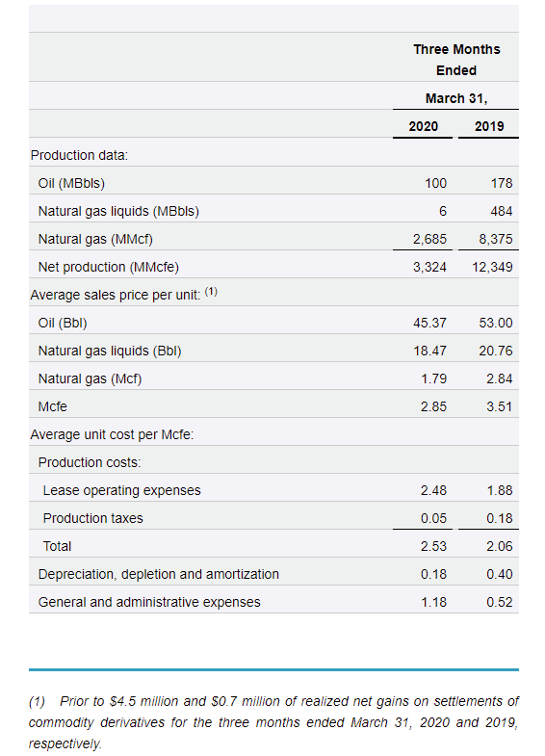This screenshot has width=545, height=756.
Task: Click the 2019 column header
Action: pyautogui.click(x=489, y=126)
